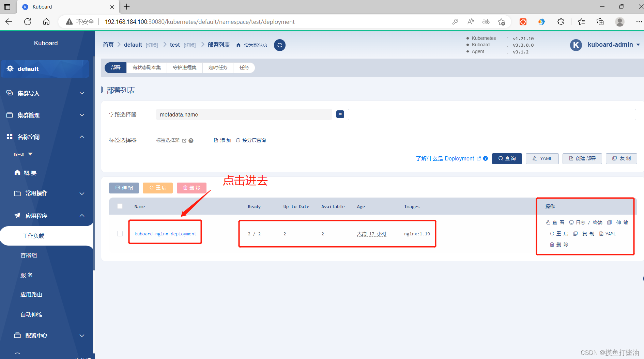Click browser back arrow
Image resolution: width=644 pixels, height=359 pixels.
[x=9, y=22]
